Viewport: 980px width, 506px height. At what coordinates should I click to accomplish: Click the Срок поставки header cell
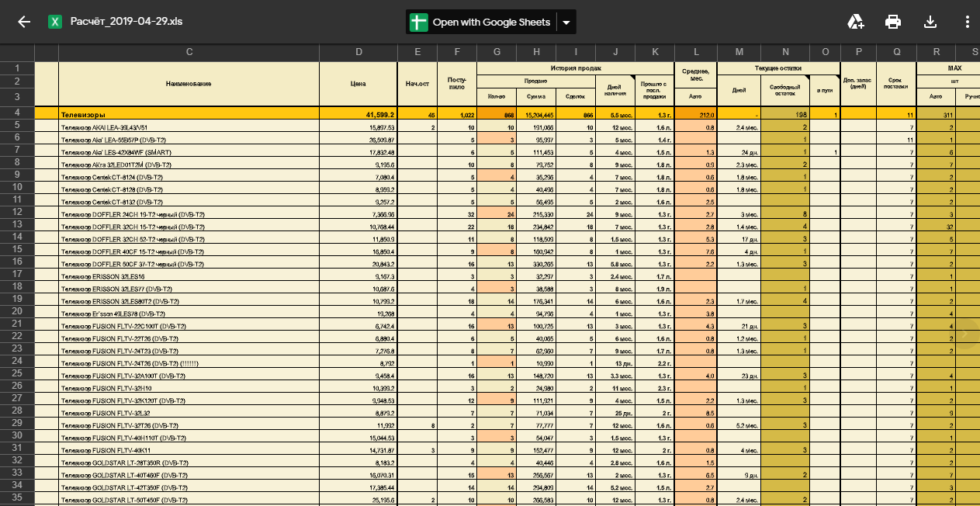[x=896, y=84]
